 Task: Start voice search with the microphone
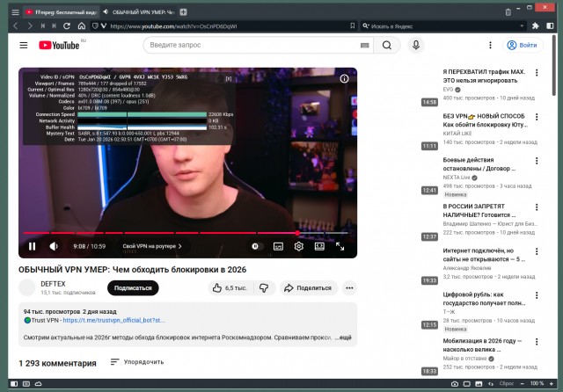coord(416,45)
